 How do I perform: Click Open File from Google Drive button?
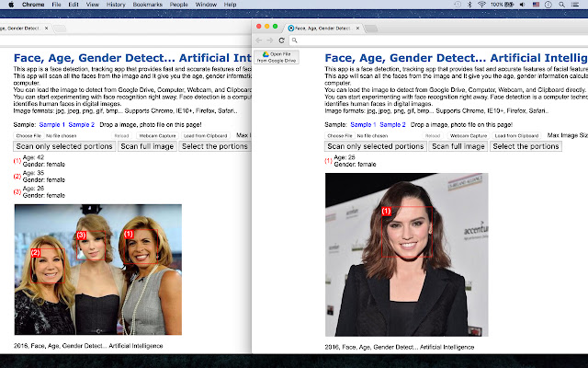click(277, 57)
